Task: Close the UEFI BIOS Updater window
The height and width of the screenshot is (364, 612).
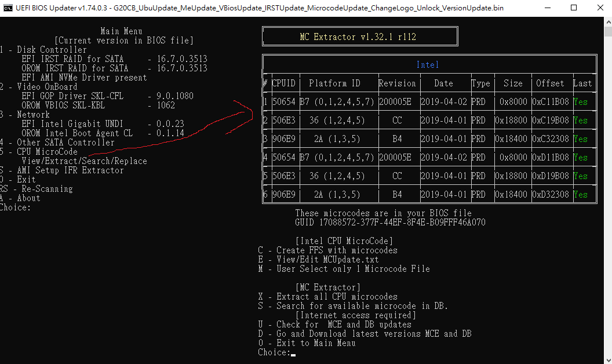Action: 600,8
